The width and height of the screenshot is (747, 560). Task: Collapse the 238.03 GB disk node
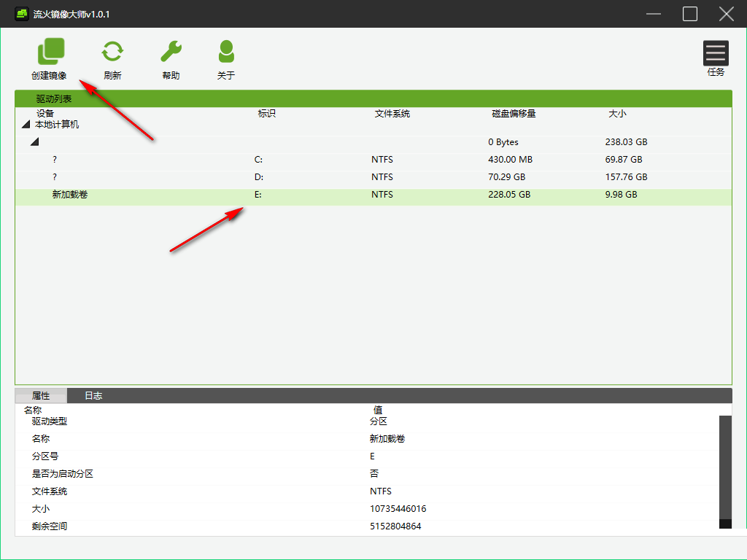(x=35, y=142)
